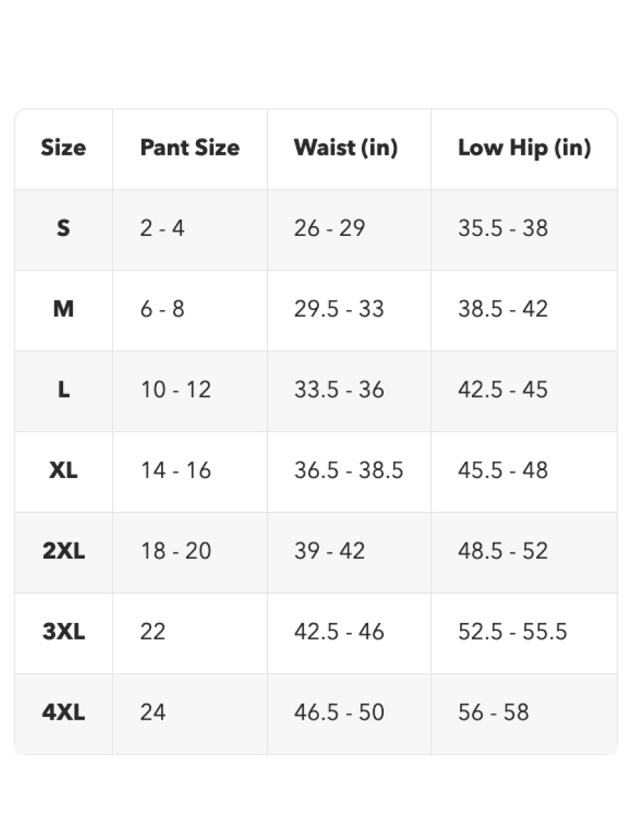Click the Pant Size column header
The image size is (630, 840).
190,148
